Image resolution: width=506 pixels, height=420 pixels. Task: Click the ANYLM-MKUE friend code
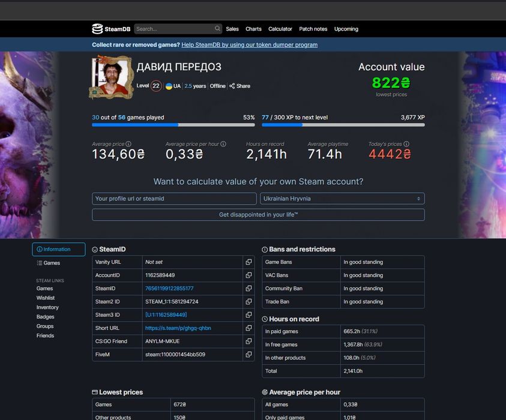[x=162, y=341]
